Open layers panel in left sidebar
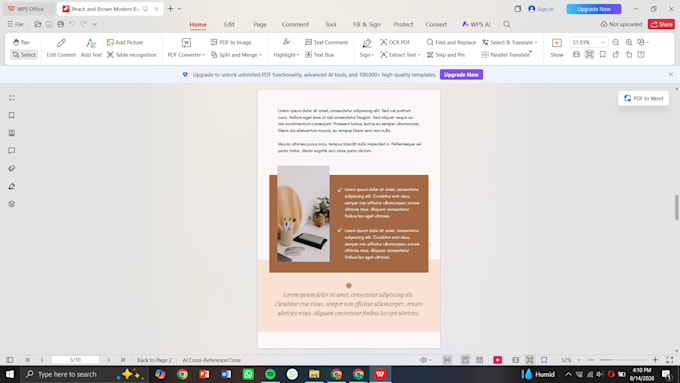 click(x=12, y=204)
